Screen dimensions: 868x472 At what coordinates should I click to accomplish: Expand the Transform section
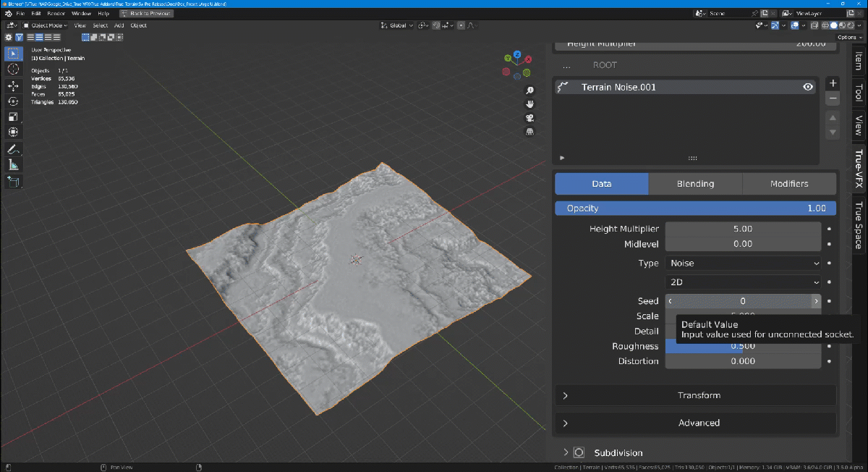[698, 395]
